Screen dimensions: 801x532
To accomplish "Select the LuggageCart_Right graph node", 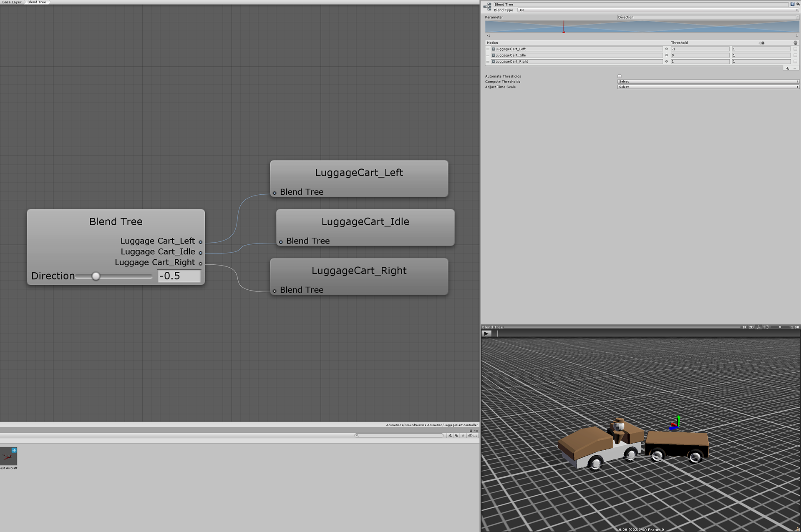I will pos(359,277).
